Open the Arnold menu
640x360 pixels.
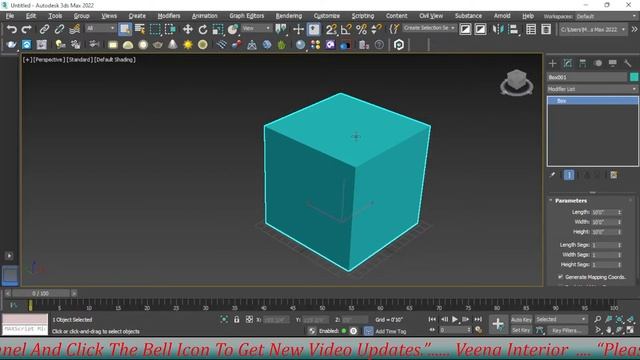click(502, 16)
